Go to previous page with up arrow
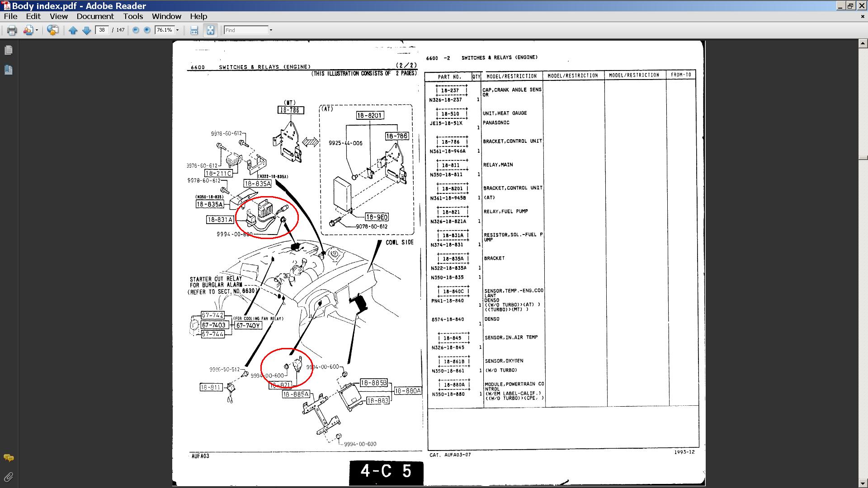 coord(73,30)
